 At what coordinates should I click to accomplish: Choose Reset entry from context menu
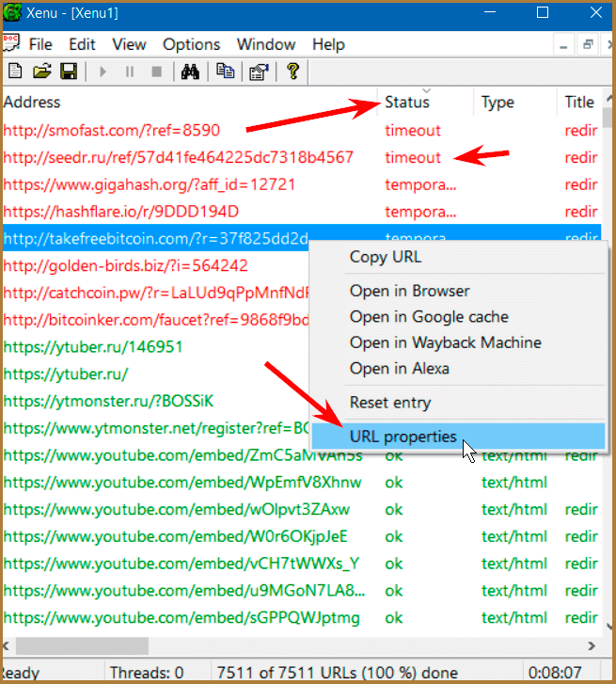pyautogui.click(x=458, y=403)
